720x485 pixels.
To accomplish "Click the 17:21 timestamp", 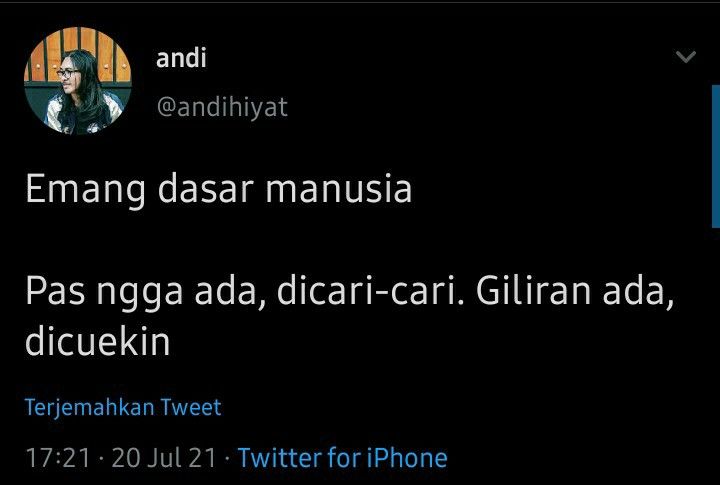I will [x=58, y=458].
